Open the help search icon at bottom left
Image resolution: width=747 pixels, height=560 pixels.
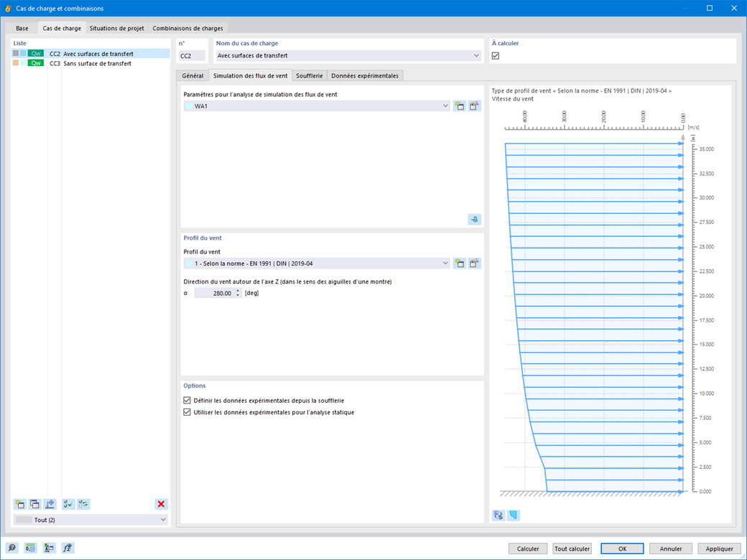(x=12, y=548)
